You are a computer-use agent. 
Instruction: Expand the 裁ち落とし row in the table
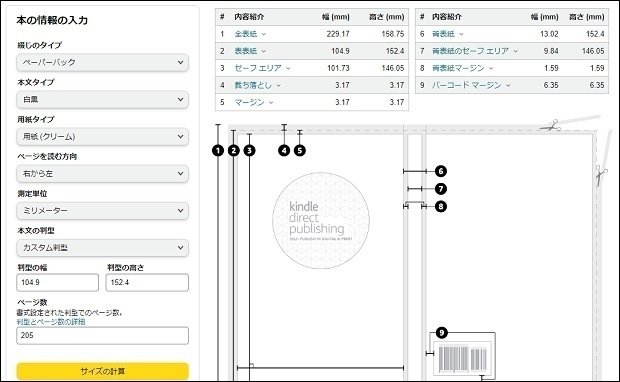pos(257,85)
